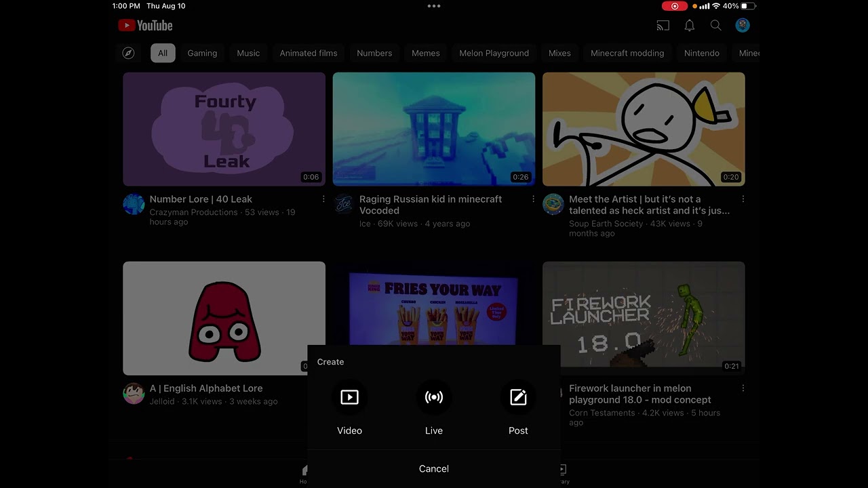Image resolution: width=868 pixels, height=488 pixels.
Task: Open the Explore compass icon
Action: pos(128,53)
